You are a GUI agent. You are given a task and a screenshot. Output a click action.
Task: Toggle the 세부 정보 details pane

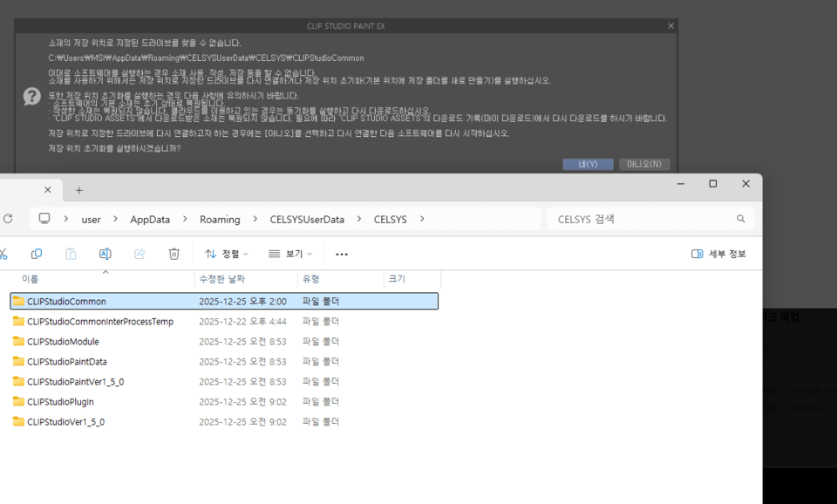tap(718, 253)
